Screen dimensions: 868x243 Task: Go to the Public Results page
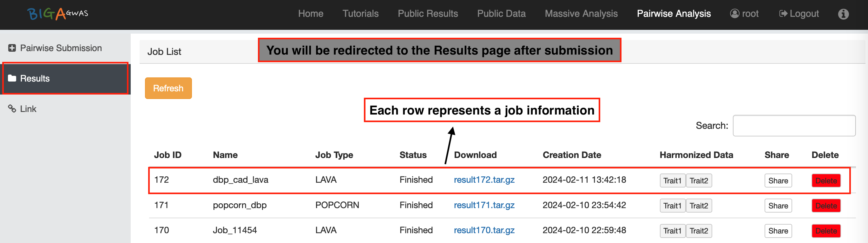pyautogui.click(x=428, y=14)
